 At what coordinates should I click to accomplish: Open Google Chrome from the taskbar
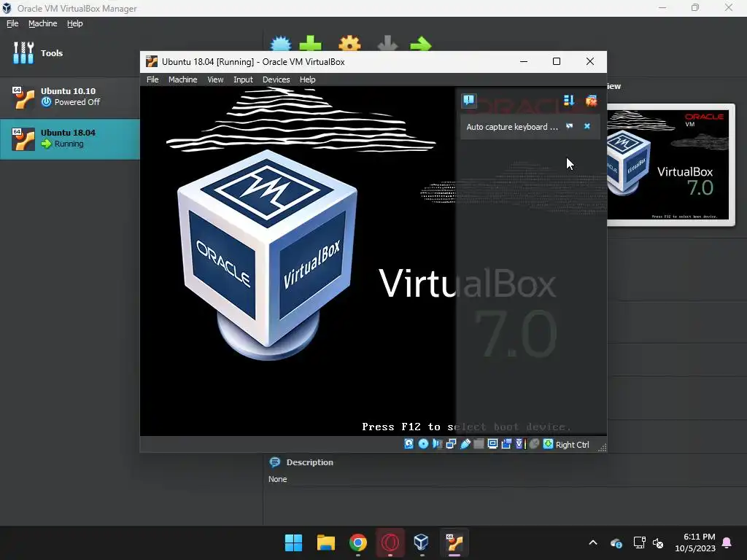tap(357, 542)
